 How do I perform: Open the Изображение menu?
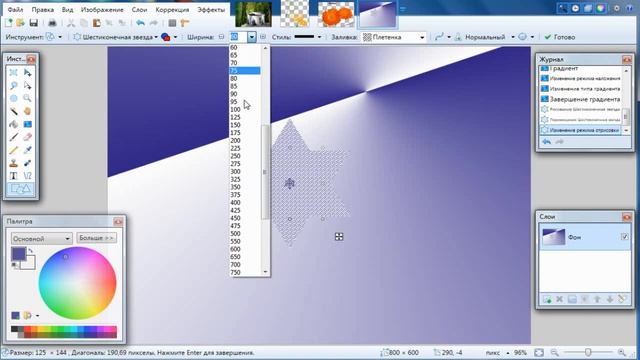point(102,9)
